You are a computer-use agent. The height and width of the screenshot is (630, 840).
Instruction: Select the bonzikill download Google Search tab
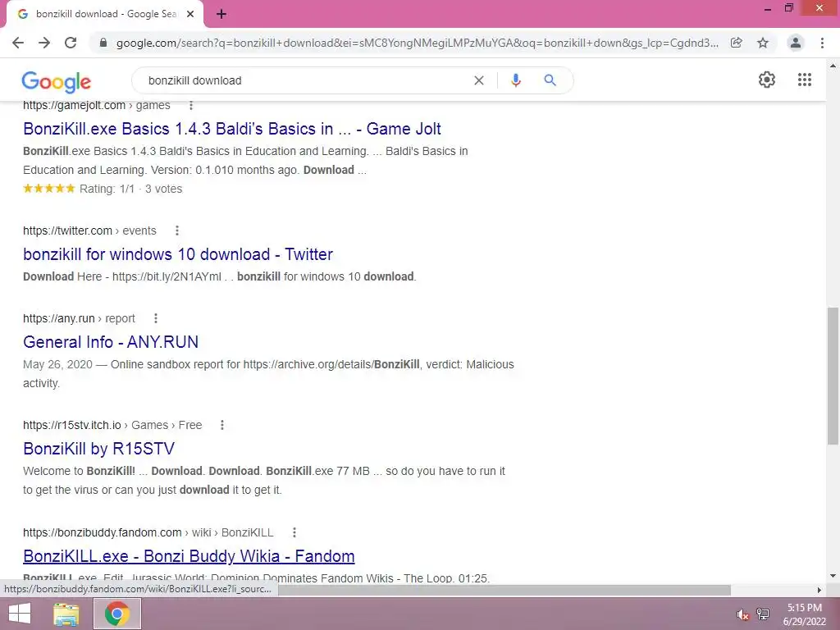[106, 15]
